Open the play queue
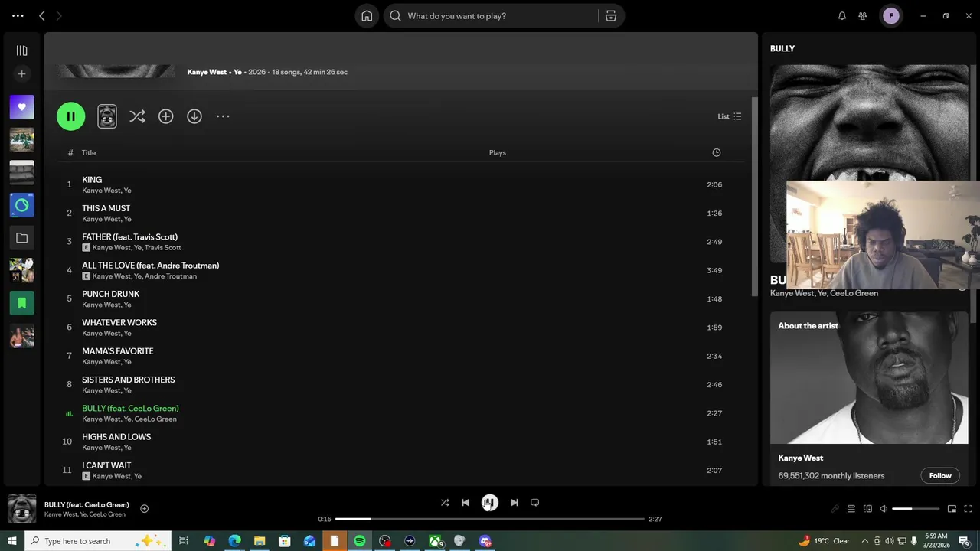The height and width of the screenshot is (551, 980). (x=851, y=509)
